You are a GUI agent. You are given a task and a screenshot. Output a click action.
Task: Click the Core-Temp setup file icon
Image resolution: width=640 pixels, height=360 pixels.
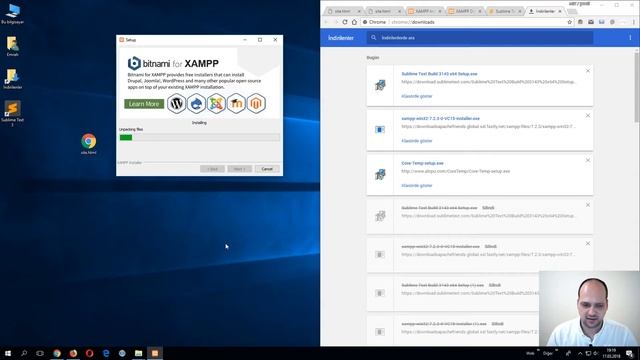tap(380, 174)
